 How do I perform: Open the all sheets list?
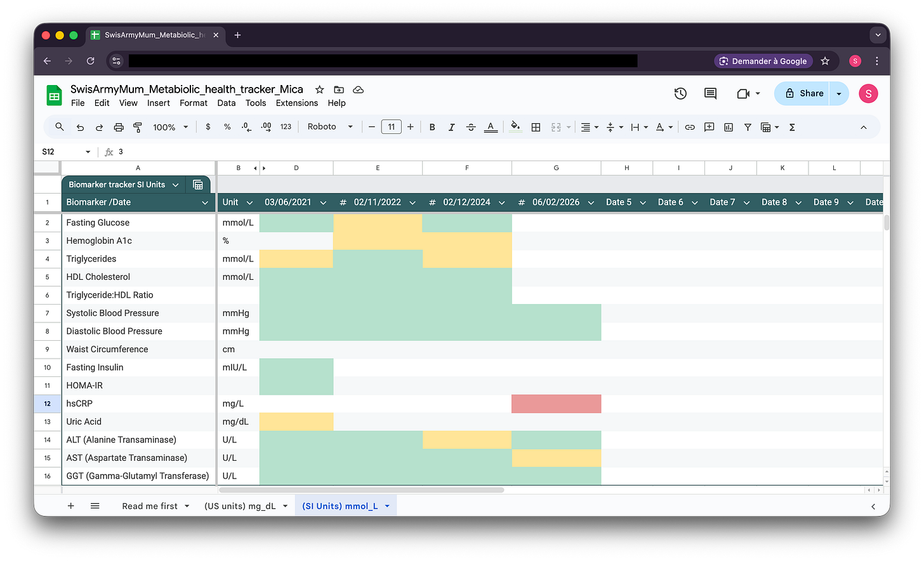[x=95, y=506]
